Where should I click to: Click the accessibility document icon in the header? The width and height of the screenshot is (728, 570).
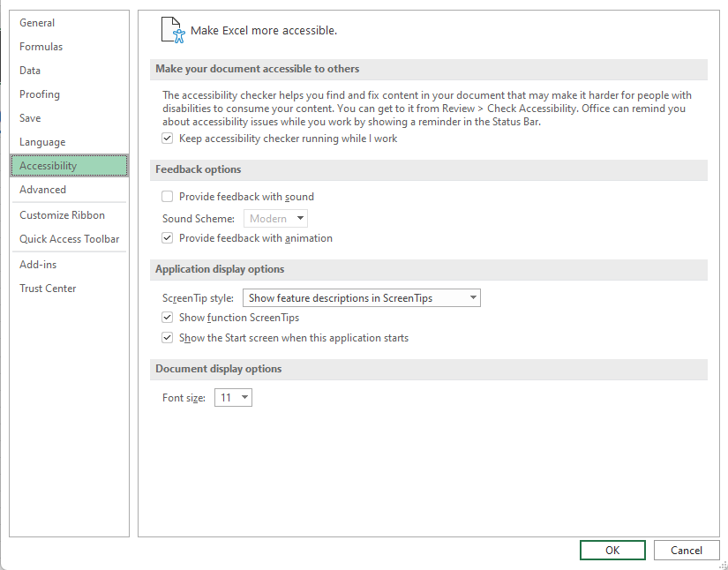(173, 30)
